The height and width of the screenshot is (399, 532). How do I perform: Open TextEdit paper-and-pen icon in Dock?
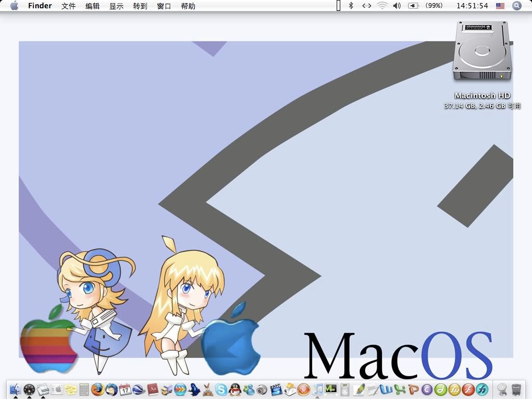[x=373, y=389]
